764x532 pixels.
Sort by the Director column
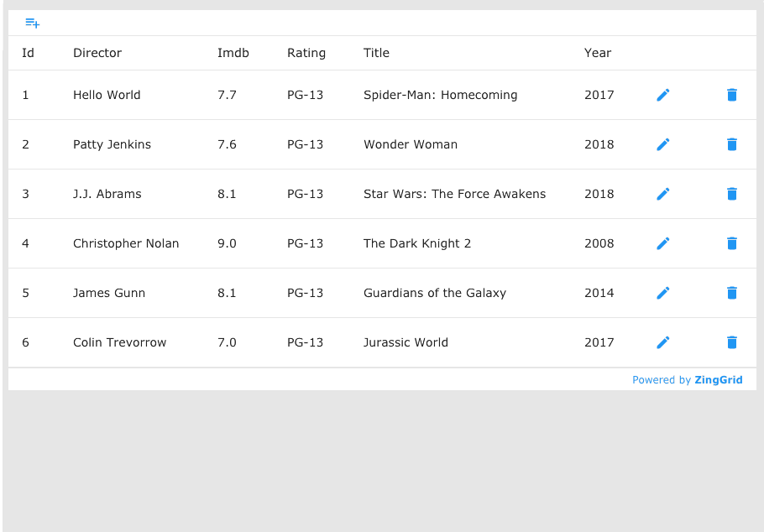click(97, 53)
